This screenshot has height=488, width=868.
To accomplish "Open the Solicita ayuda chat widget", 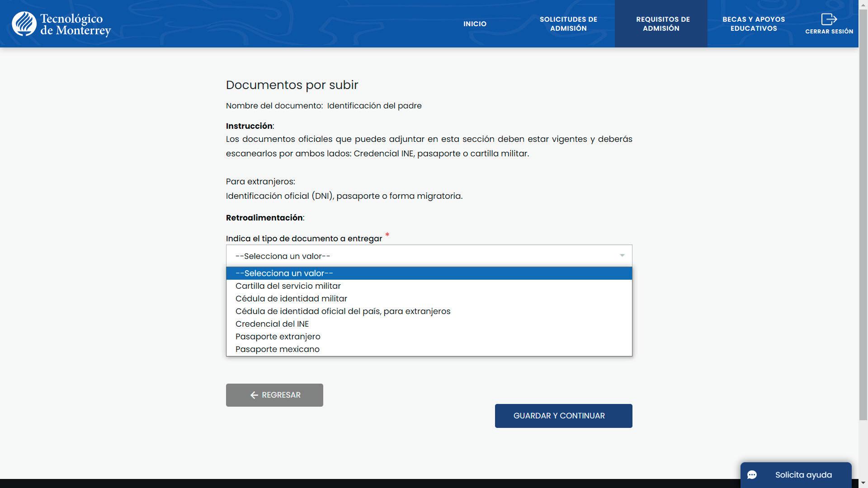I will tap(803, 475).
